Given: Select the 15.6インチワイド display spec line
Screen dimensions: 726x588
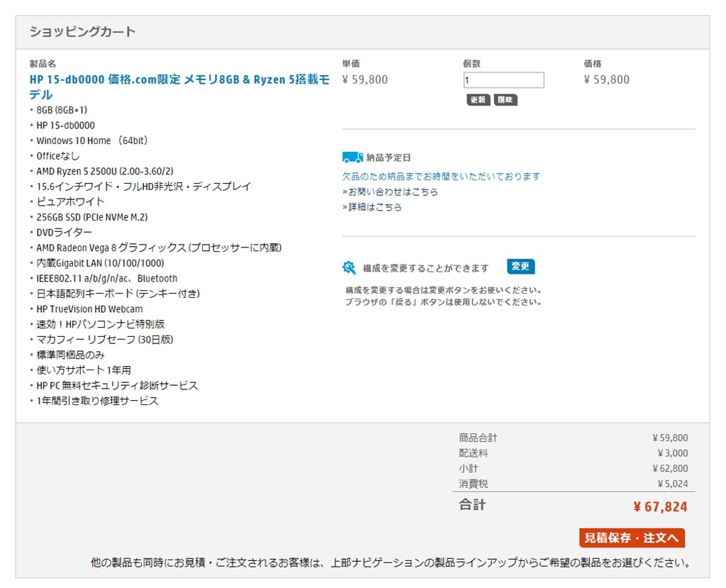Looking at the screenshot, I should point(143,187).
